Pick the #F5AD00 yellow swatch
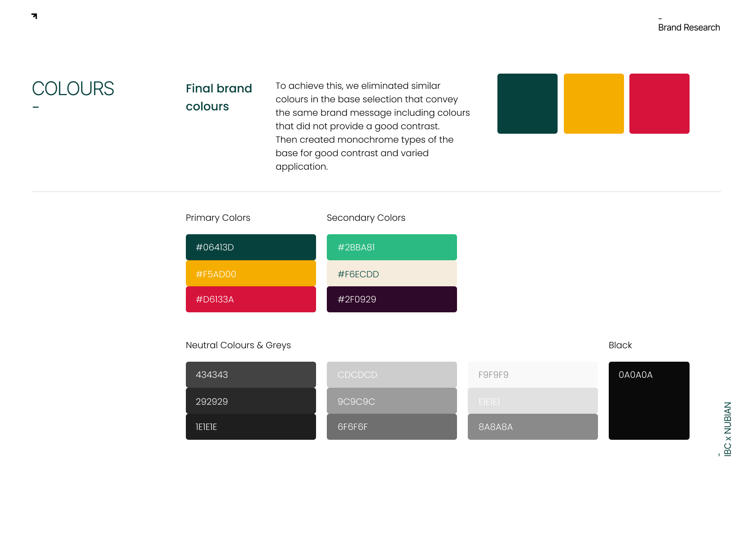Viewport: 756px width, 534px height. coord(251,274)
